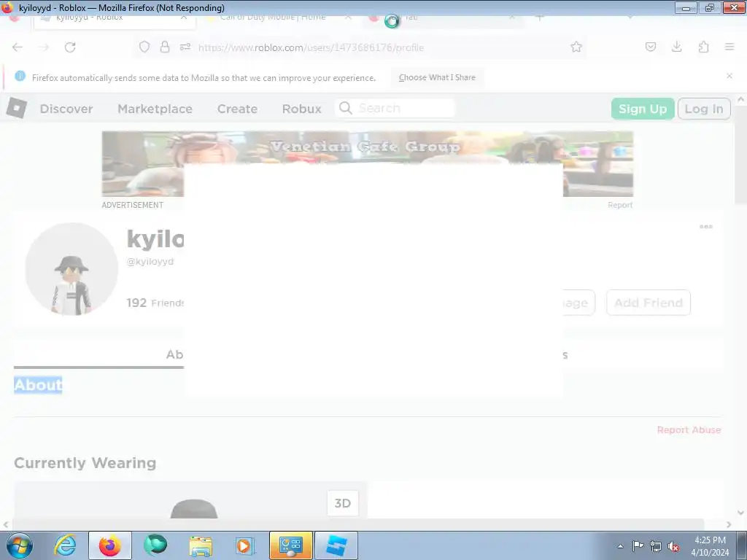Image resolution: width=747 pixels, height=560 pixels.
Task: Open the Windows Start orb
Action: click(x=20, y=545)
